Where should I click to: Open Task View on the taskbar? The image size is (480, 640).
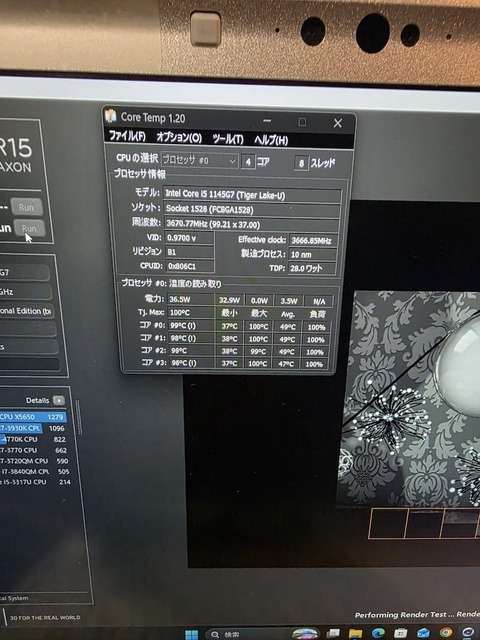[333, 634]
